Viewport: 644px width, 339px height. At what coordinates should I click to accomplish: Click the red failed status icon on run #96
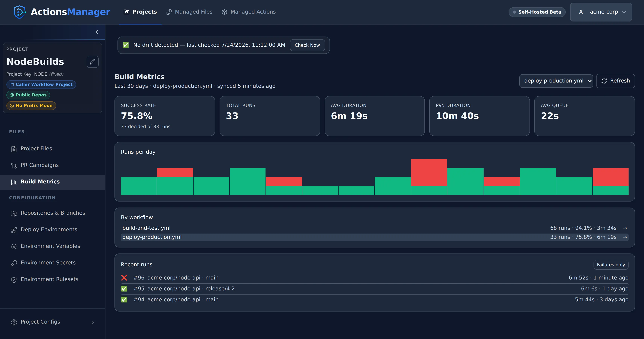pyautogui.click(x=124, y=278)
